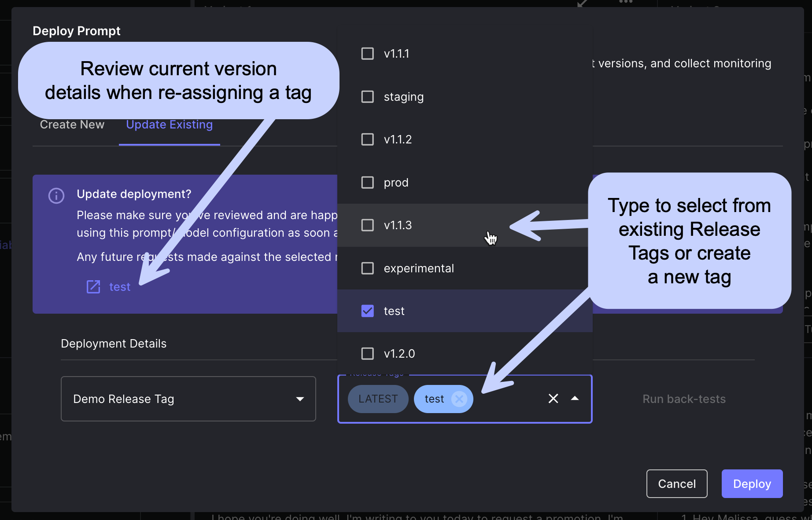Viewport: 812px width, 520px height.
Task: Uncheck the test tag checkbox
Action: point(367,311)
